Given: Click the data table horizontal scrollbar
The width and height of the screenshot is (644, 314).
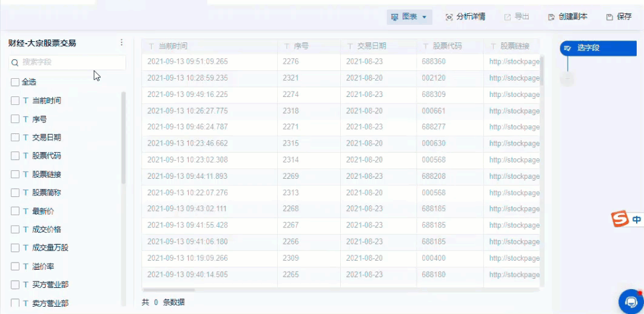Looking at the screenshot, I should (169, 290).
